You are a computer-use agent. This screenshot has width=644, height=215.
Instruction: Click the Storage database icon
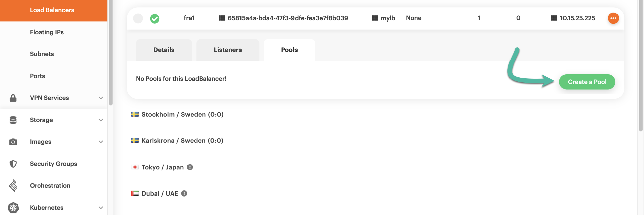[x=13, y=120]
